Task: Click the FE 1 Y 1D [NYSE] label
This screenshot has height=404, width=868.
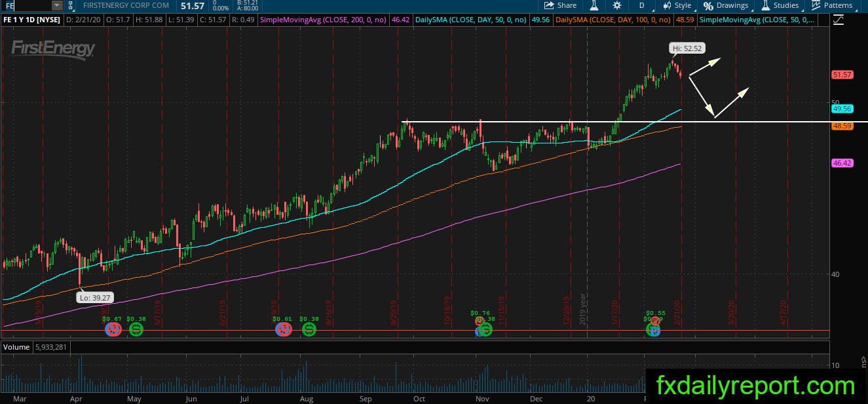Action: (x=31, y=20)
